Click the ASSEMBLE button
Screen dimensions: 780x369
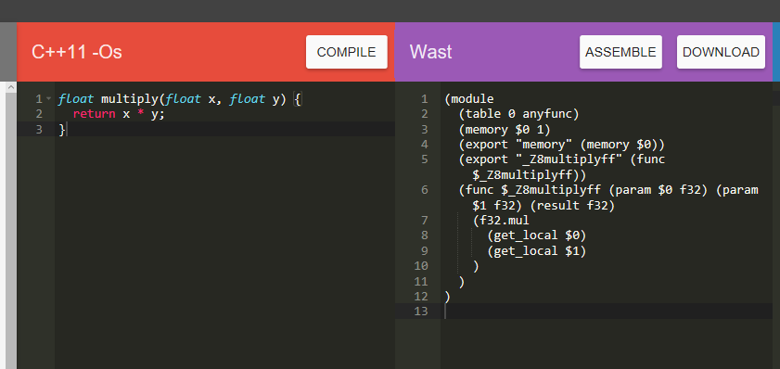pyautogui.click(x=620, y=52)
